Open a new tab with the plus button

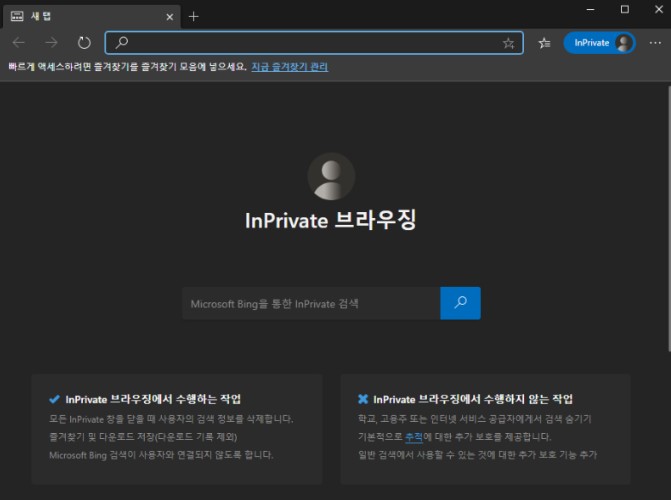tap(193, 17)
